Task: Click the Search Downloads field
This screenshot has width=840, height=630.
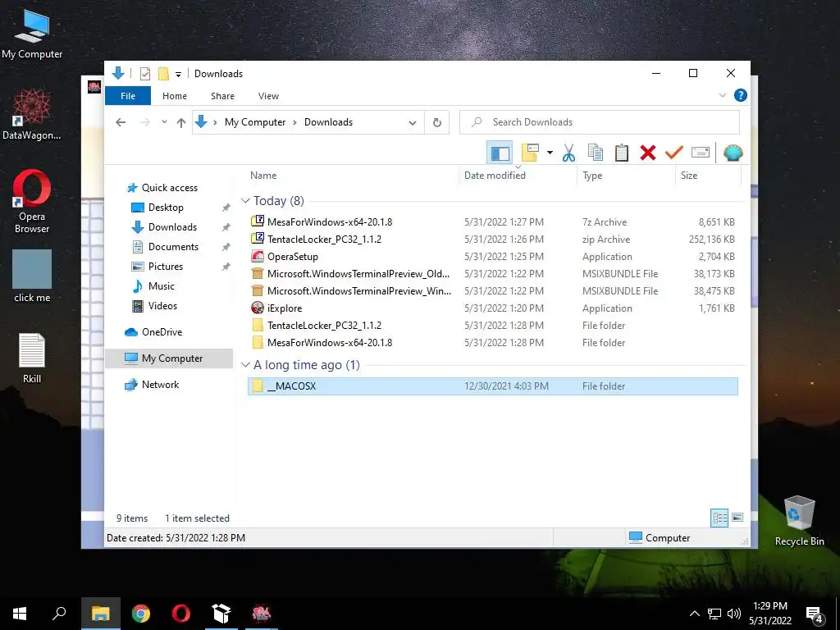Action: pyautogui.click(x=600, y=122)
